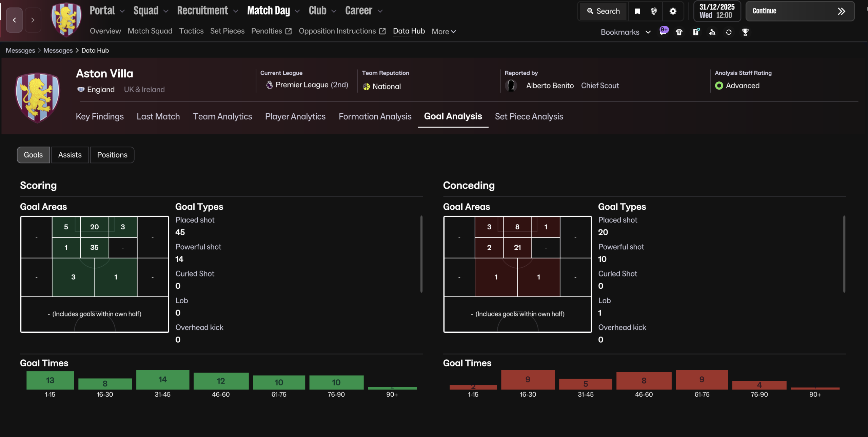Open Alberto Benito staff profile link

coord(550,85)
